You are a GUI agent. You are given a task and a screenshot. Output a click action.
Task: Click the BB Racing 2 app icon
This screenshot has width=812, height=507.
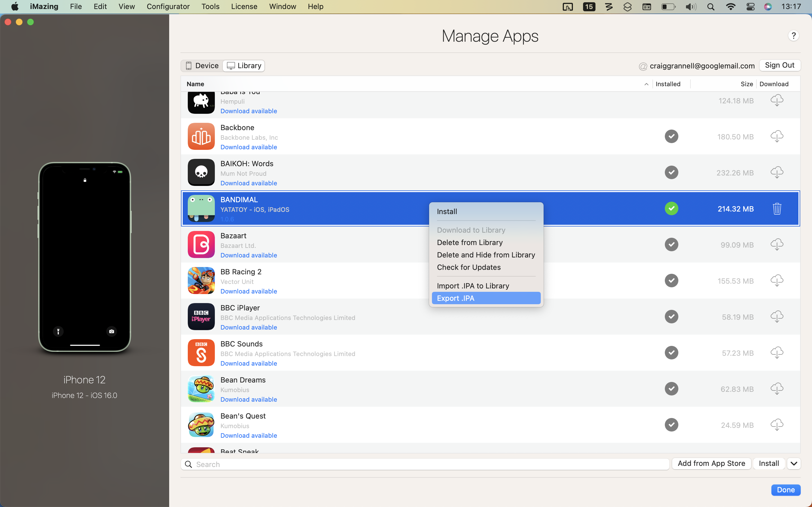(x=201, y=280)
